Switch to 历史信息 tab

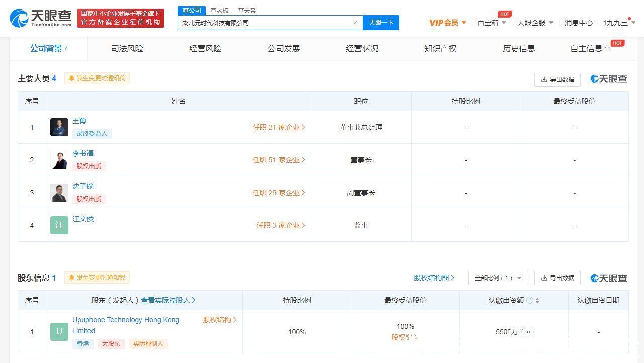(x=519, y=49)
